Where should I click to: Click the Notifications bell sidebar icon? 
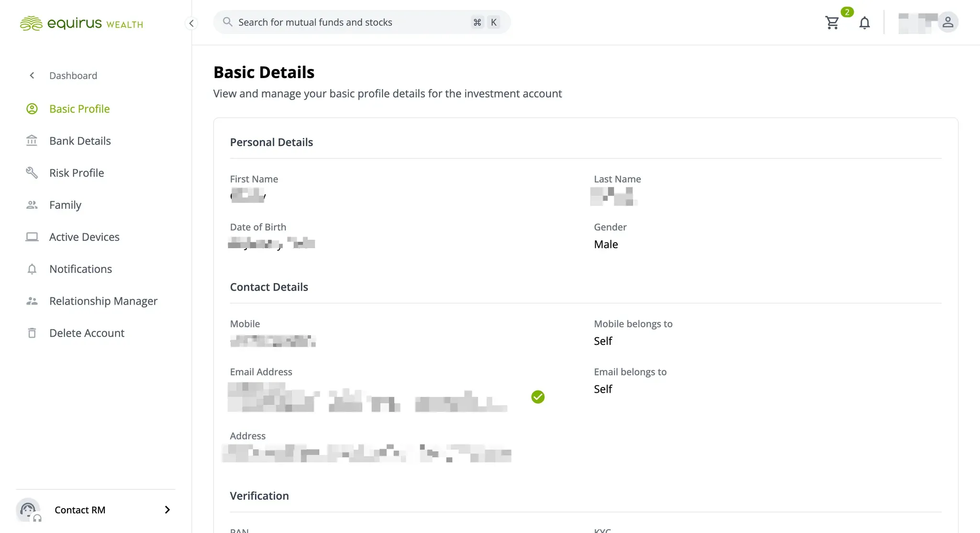(x=32, y=269)
